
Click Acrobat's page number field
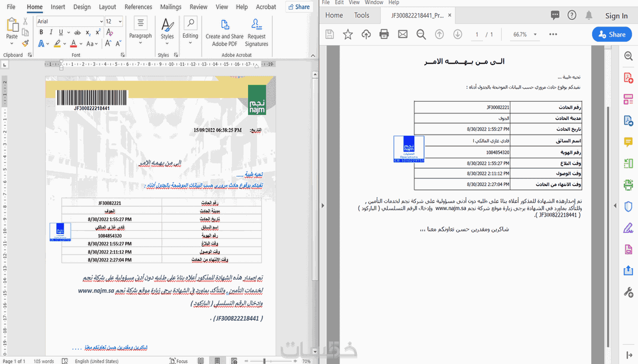pos(477,35)
